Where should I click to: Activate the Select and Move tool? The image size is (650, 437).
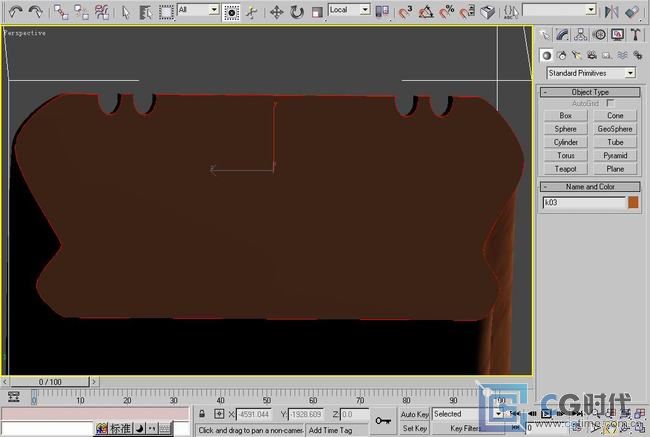click(x=276, y=12)
